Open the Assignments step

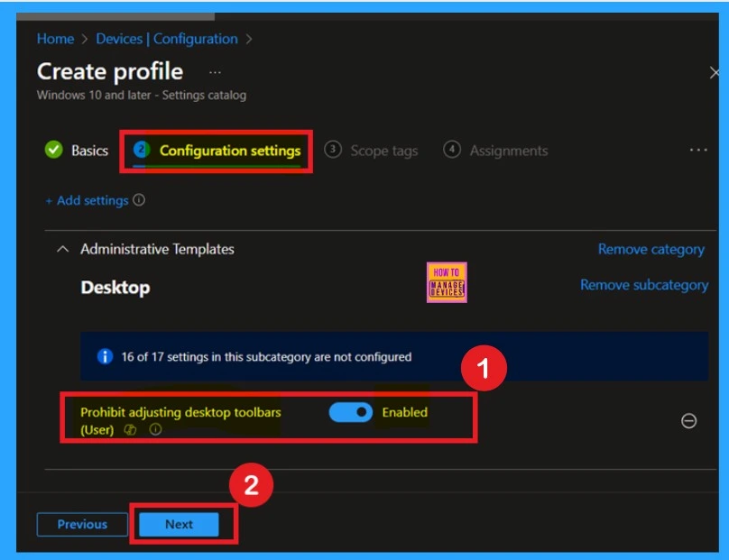[x=495, y=151]
